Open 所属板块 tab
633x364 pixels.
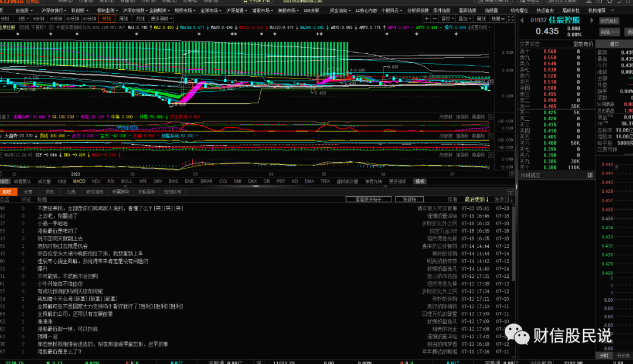[121, 192]
